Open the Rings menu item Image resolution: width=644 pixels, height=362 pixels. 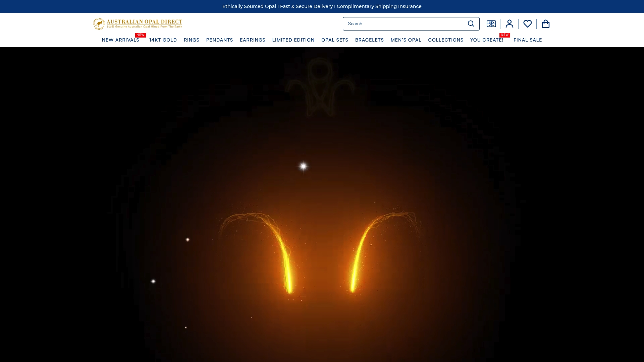click(192, 40)
